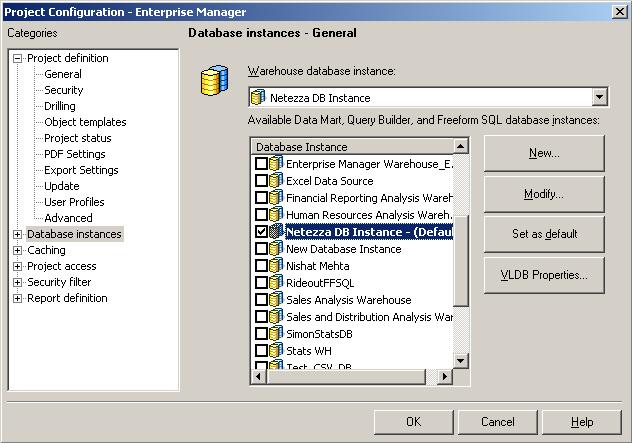Viewport: 632px width, 443px height.
Task: Click the RideoutFFSQL database icon
Action: [x=276, y=283]
